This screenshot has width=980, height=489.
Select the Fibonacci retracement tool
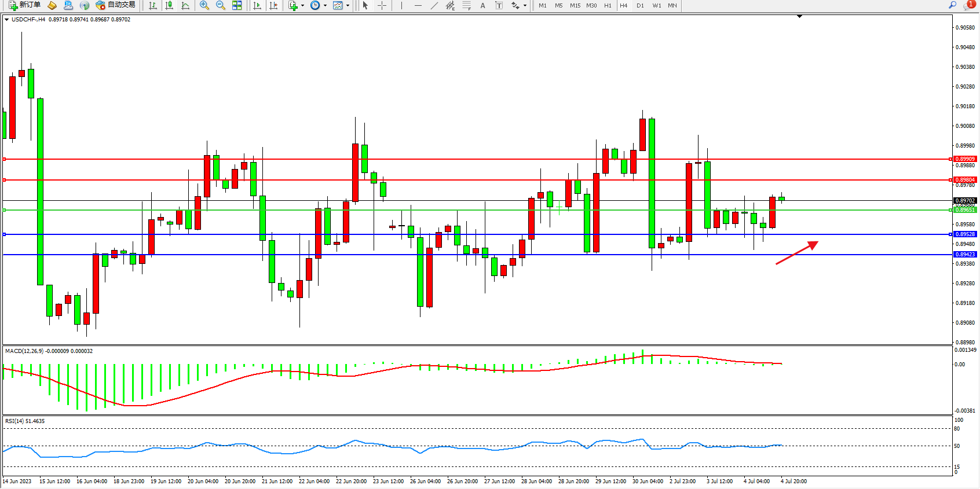click(x=466, y=5)
